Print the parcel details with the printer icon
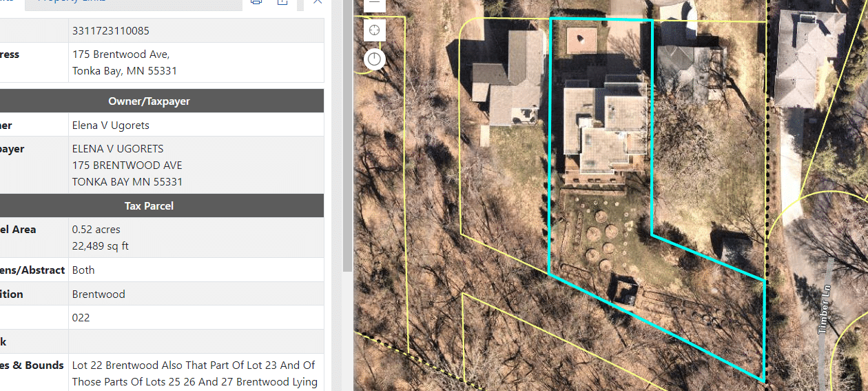 coord(256,2)
